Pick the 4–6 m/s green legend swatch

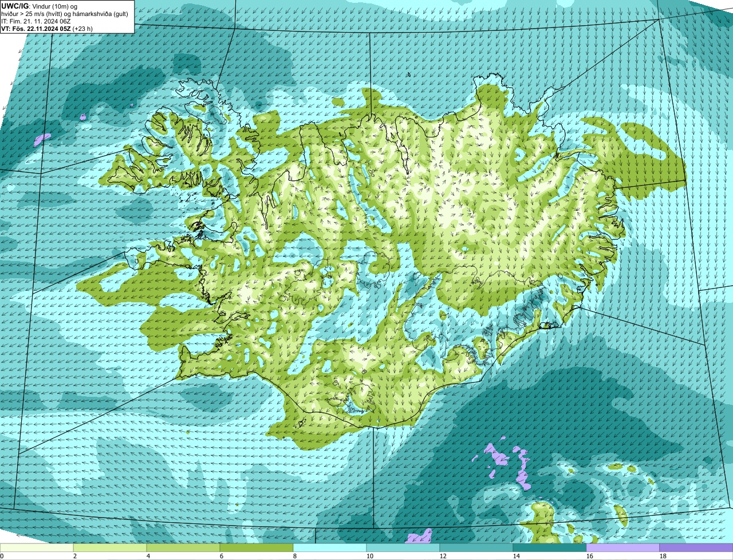[183, 547]
